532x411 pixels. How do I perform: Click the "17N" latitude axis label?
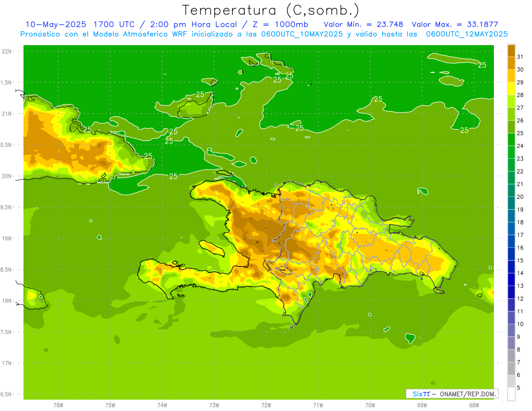click(x=7, y=364)
